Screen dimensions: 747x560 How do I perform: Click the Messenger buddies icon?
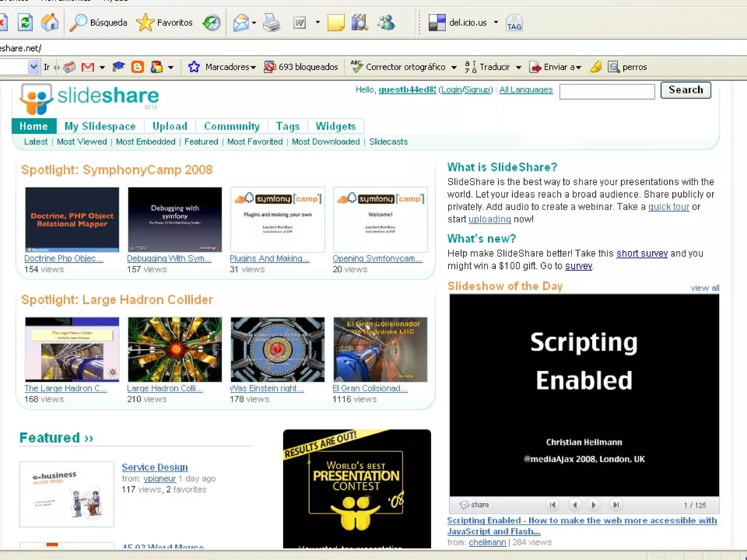pos(386,23)
